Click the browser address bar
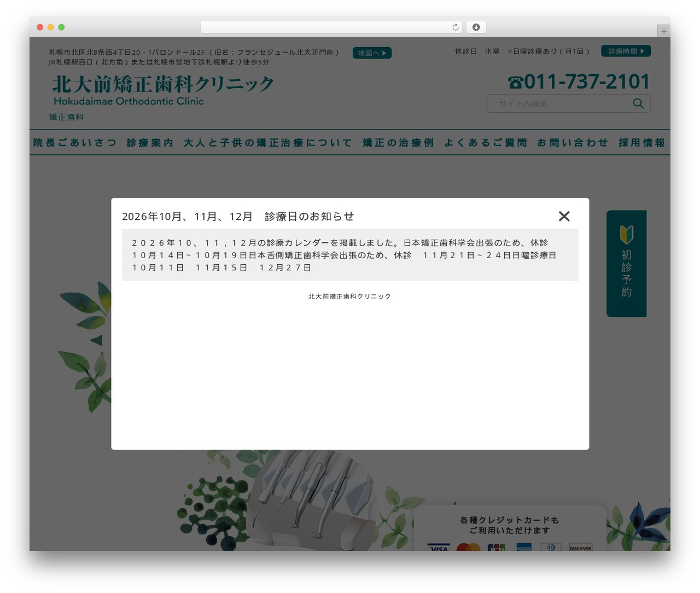The width and height of the screenshot is (700, 593). click(x=331, y=27)
